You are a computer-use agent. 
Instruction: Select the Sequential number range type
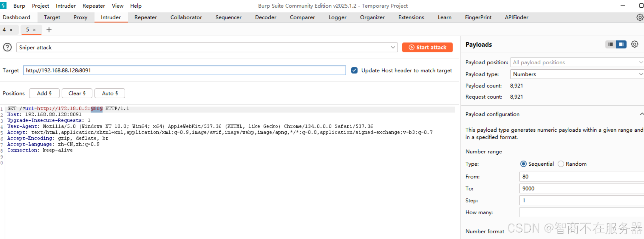point(524,164)
